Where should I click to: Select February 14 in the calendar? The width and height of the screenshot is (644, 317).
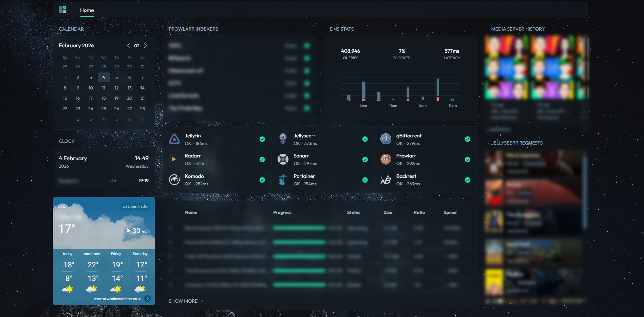click(x=142, y=88)
